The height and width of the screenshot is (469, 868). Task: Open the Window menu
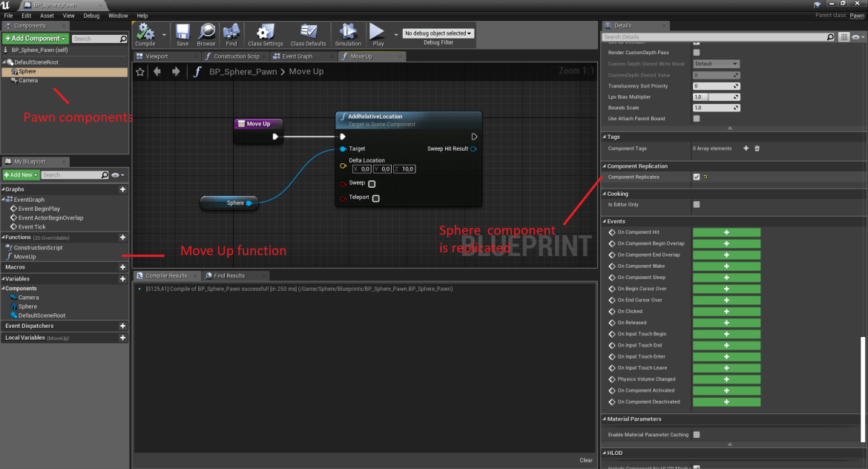pyautogui.click(x=119, y=15)
